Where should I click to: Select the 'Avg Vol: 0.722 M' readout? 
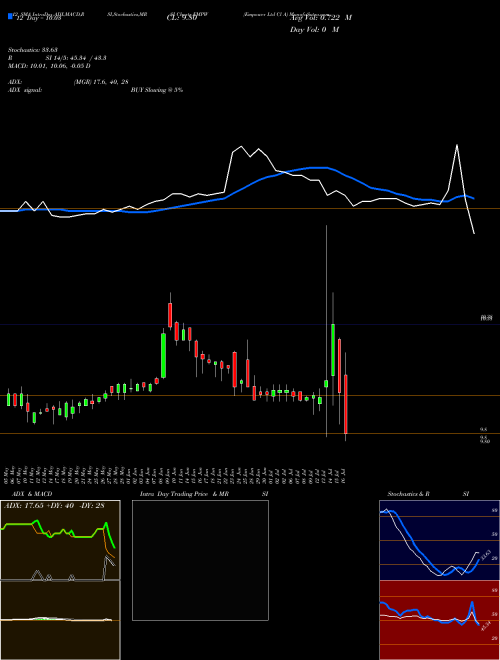tap(321, 18)
